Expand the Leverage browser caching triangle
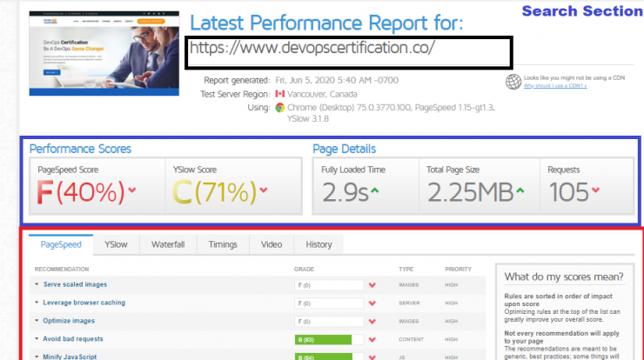The image size is (644, 360). point(37,303)
